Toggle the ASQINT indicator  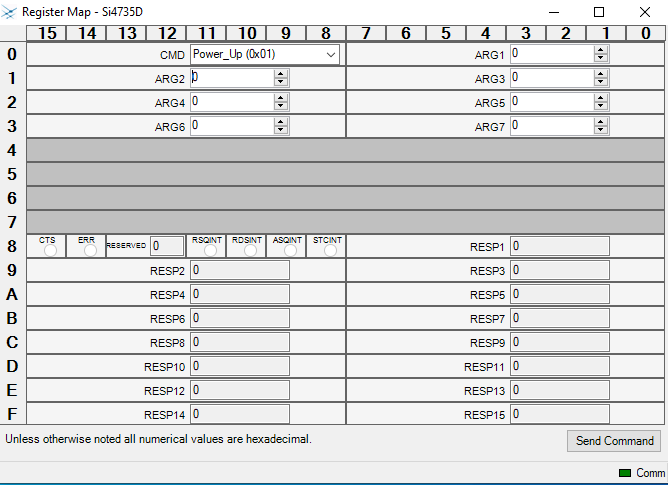click(x=290, y=250)
